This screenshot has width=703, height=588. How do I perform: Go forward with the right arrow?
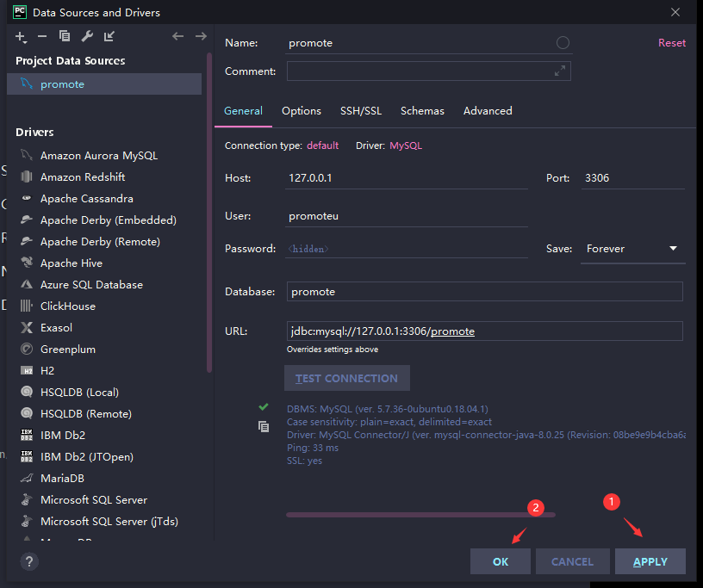(201, 36)
